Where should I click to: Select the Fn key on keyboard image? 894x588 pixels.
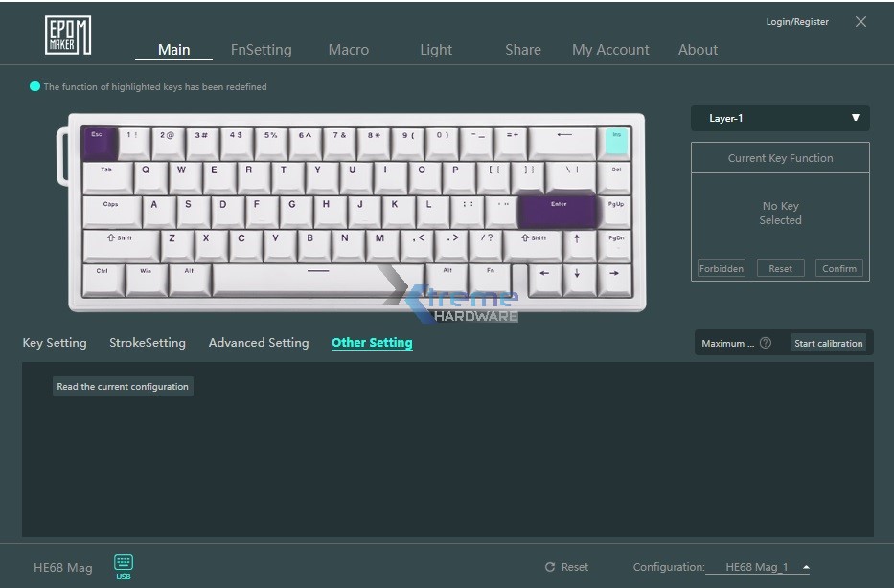(490, 280)
